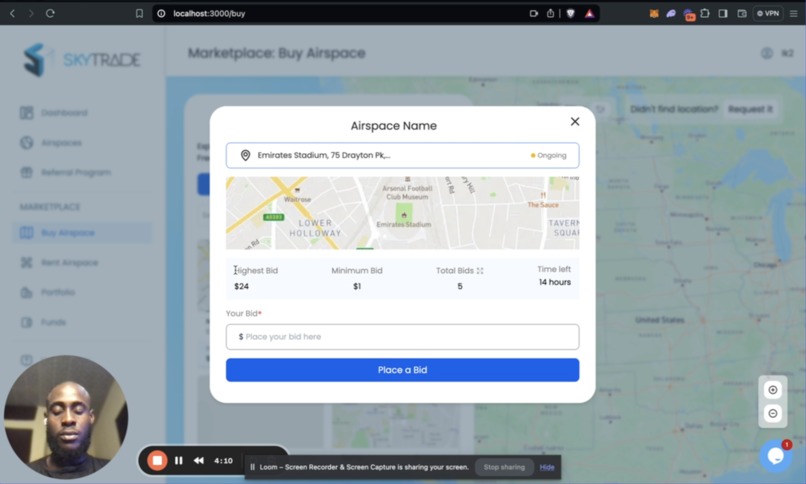Image resolution: width=806 pixels, height=484 pixels.
Task: Click the user profile icon in header
Action: [x=766, y=53]
